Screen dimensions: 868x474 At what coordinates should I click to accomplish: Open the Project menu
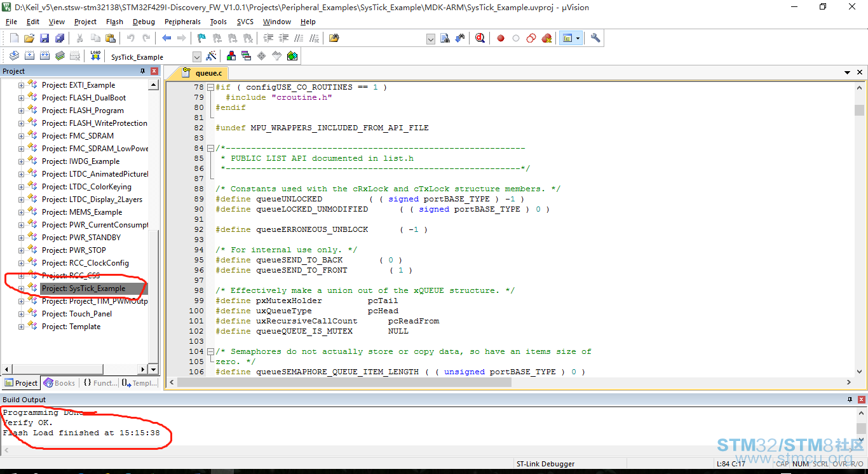point(86,22)
